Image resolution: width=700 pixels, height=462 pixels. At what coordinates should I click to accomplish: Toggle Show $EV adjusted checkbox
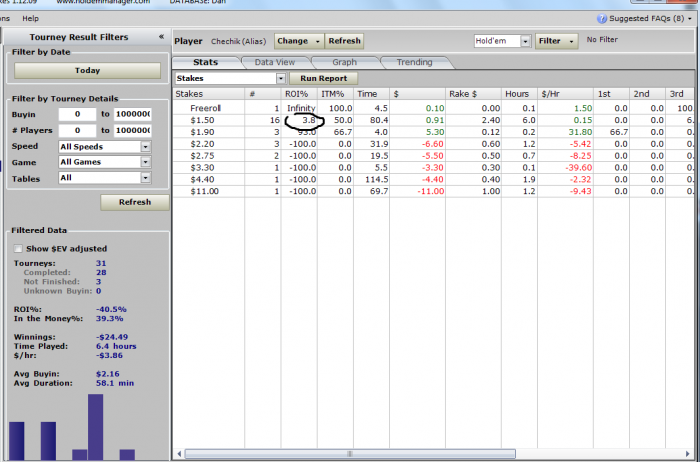pyautogui.click(x=18, y=249)
